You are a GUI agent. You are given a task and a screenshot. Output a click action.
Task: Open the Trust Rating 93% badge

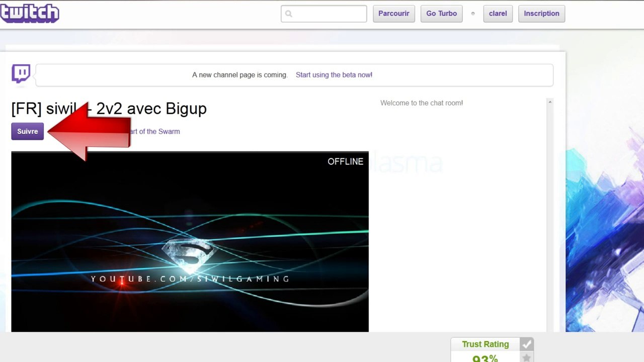coord(486,350)
